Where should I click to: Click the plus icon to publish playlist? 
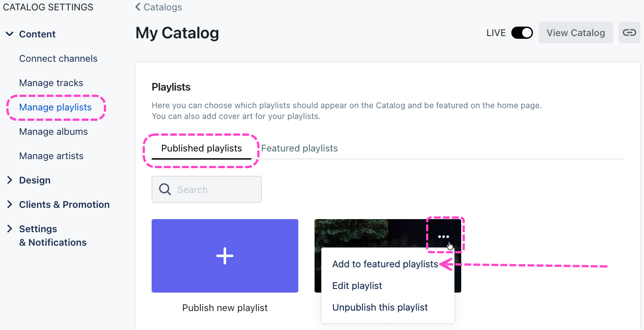click(225, 256)
